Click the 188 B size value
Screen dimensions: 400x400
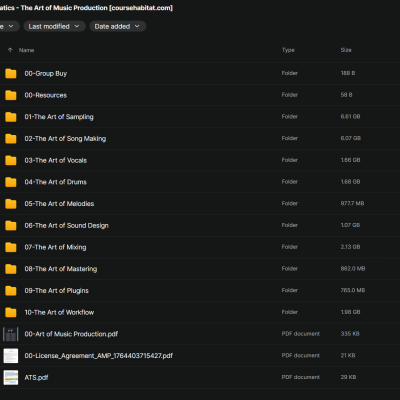348,73
